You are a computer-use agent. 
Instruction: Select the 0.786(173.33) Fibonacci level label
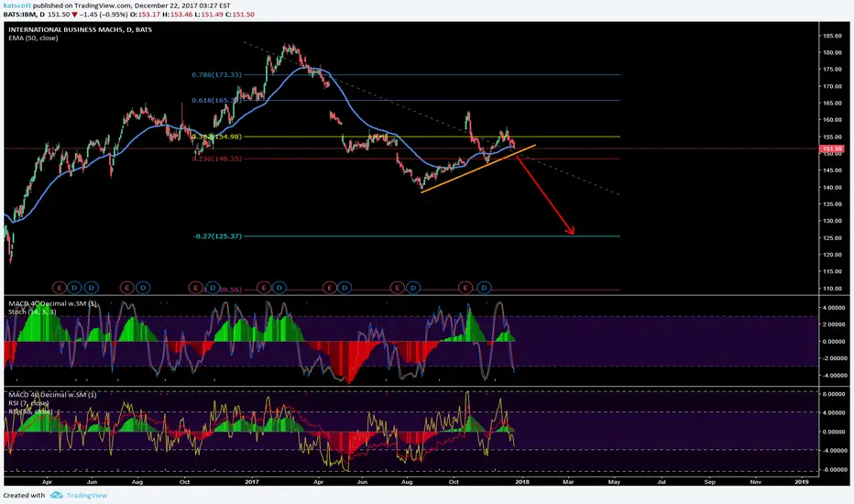216,74
